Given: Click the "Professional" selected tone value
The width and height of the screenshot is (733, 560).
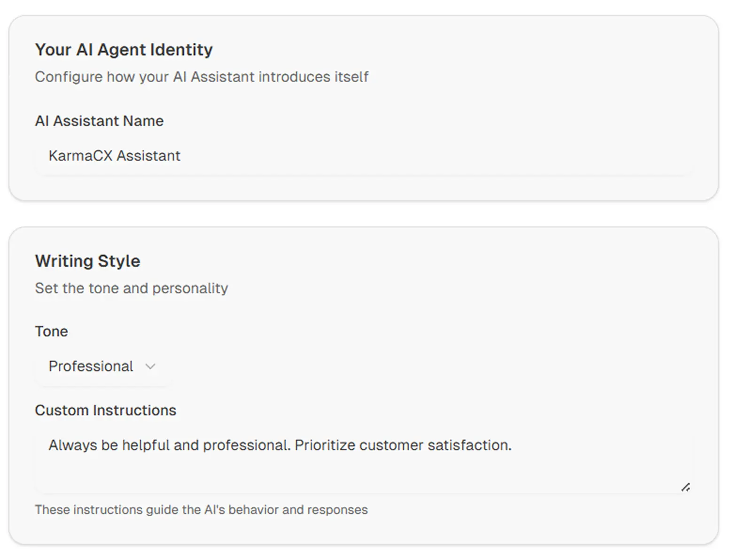Looking at the screenshot, I should point(91,366).
